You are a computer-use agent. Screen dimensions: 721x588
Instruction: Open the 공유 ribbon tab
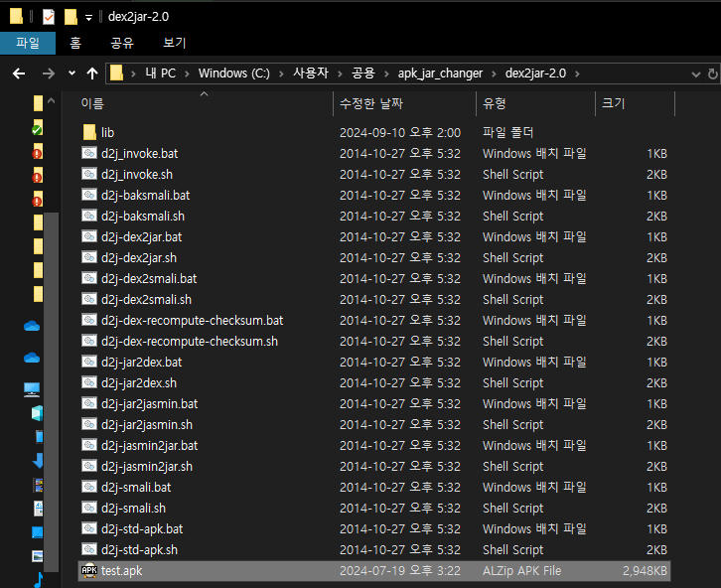click(x=122, y=43)
